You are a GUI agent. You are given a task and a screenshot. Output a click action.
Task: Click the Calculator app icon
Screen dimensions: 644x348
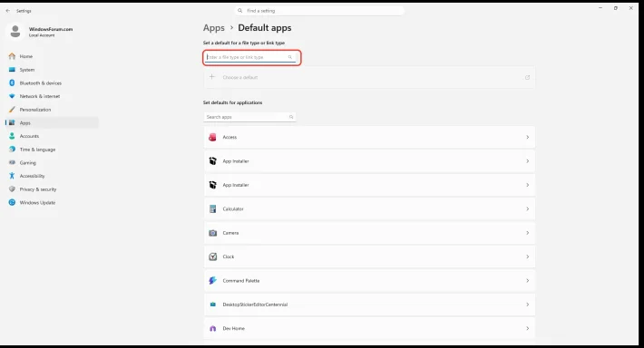click(x=212, y=208)
